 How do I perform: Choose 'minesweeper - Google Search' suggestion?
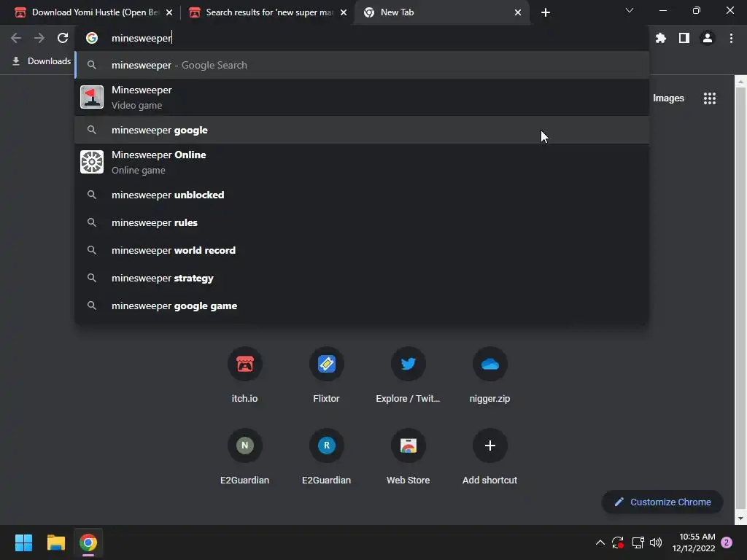pos(362,65)
